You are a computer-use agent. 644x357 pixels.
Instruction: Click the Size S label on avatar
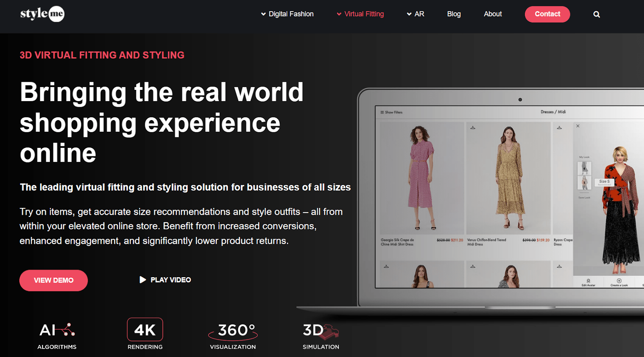point(604,182)
